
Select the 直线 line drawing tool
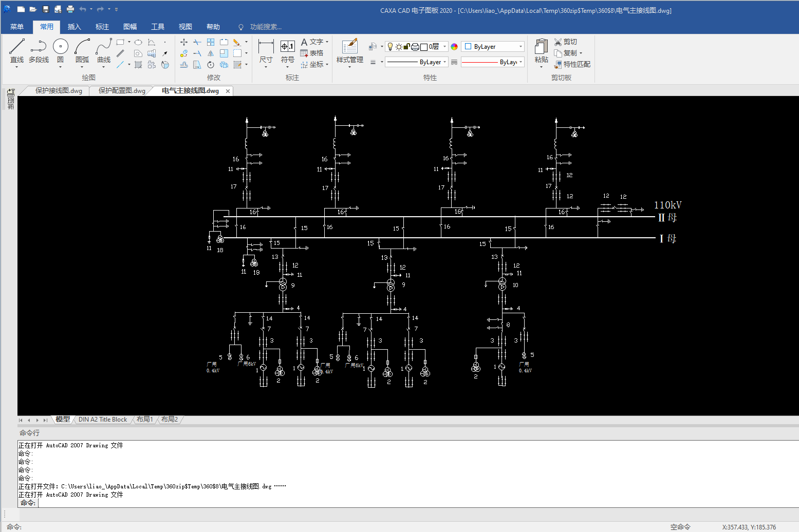pos(17,51)
